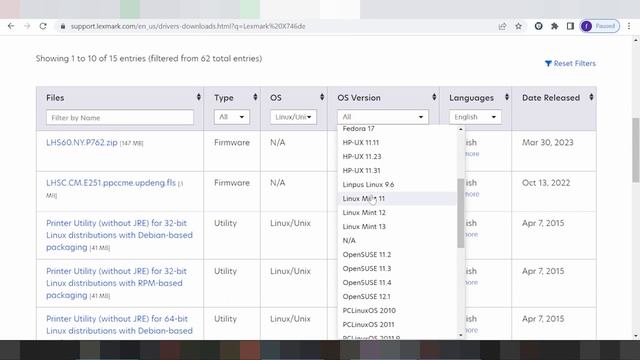Open 32-bit RPM-based Printer Utility link
This screenshot has width=640, height=360.
116,283
